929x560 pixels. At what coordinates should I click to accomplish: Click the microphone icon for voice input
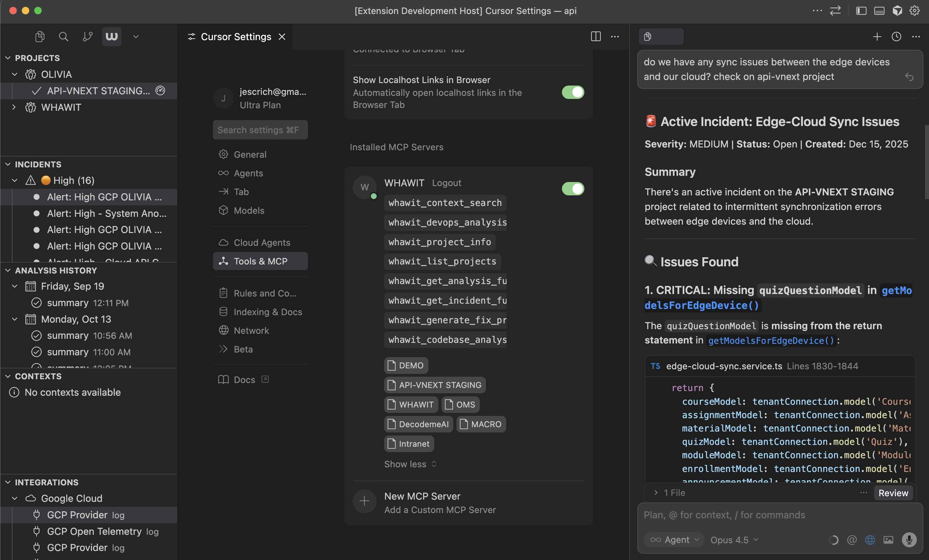click(x=909, y=540)
